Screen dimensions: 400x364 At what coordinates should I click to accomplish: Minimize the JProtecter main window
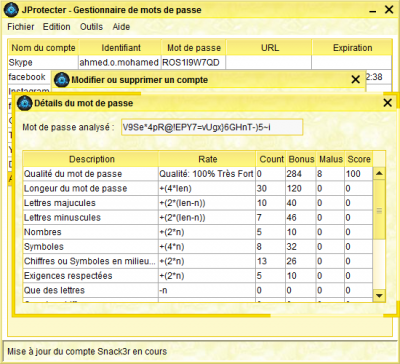(x=373, y=11)
